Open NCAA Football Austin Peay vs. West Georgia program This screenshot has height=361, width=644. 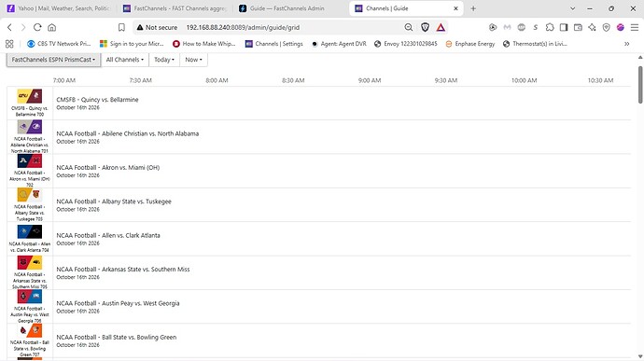(342, 307)
